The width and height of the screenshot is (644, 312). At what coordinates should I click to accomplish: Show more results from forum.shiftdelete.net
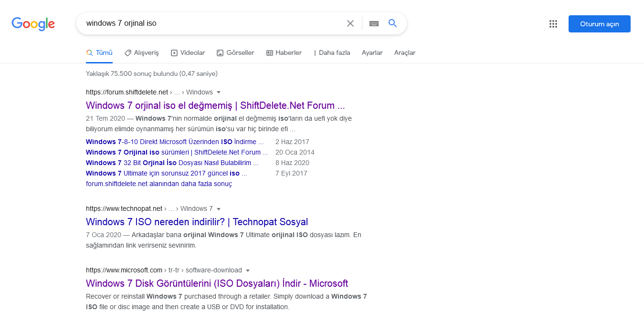(x=159, y=184)
